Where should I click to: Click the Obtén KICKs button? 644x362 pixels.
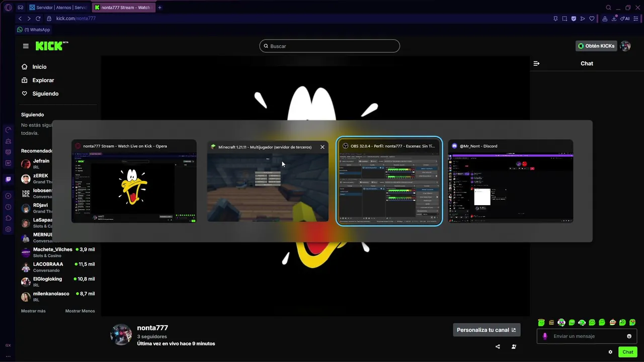coord(596,46)
